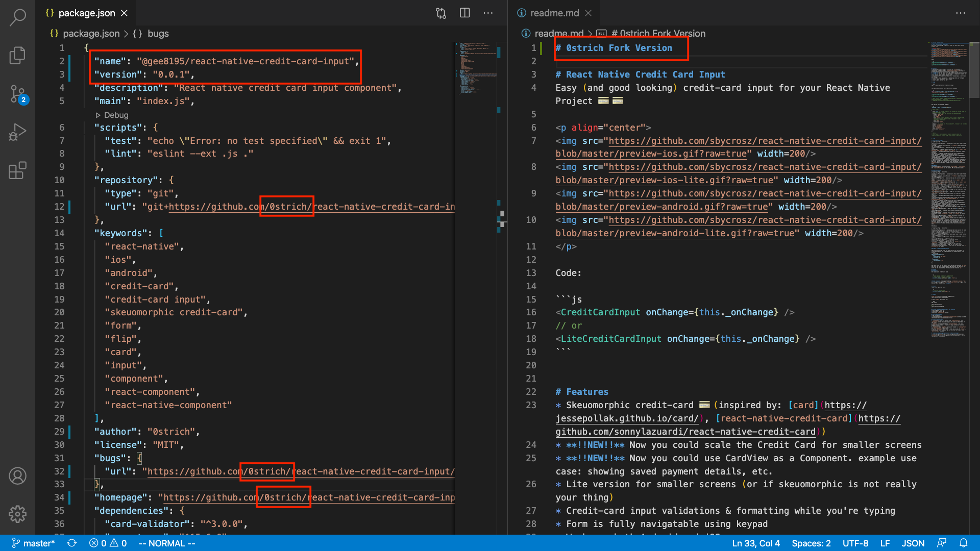
Task: Open the Run and Debug view
Action: click(x=17, y=132)
